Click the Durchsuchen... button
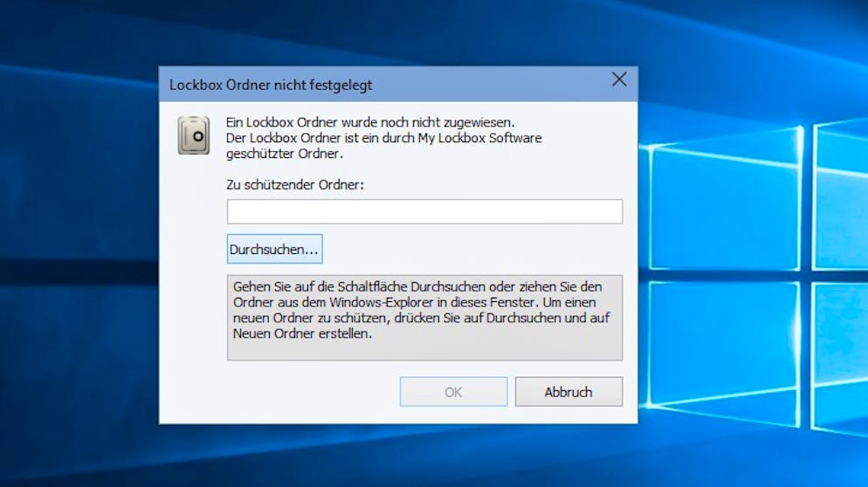The image size is (868, 487). tap(274, 249)
